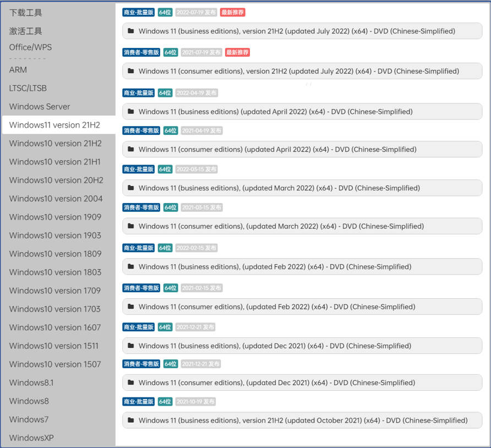This screenshot has width=491, height=448.
Task: Click 商业-批量版 tag above business October 2021 row
Action: point(138,402)
